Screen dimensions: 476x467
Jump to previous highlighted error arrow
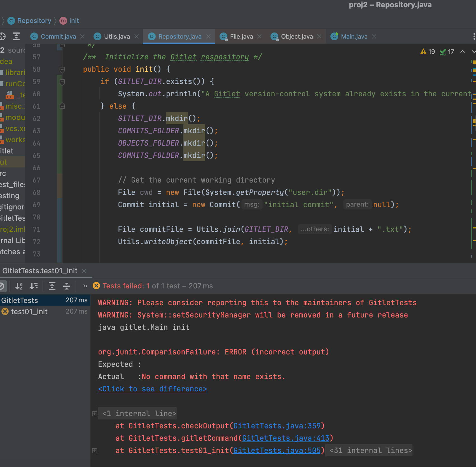[x=463, y=52]
